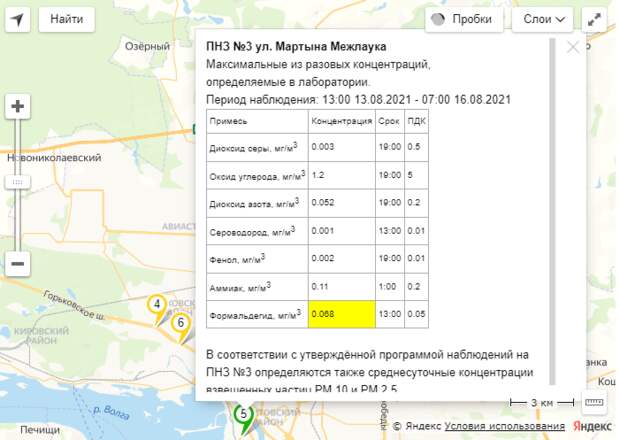Toggle the Пробки traffic layer
Image resolution: width=620 pixels, height=440 pixels.
pyautogui.click(x=461, y=19)
